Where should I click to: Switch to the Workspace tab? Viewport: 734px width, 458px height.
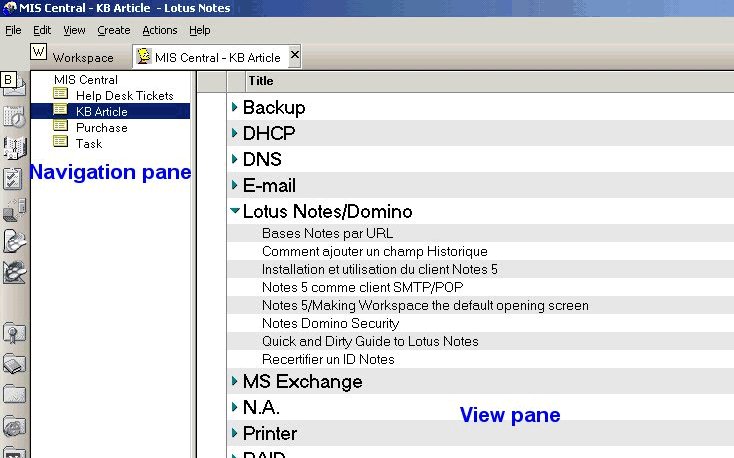click(x=83, y=58)
